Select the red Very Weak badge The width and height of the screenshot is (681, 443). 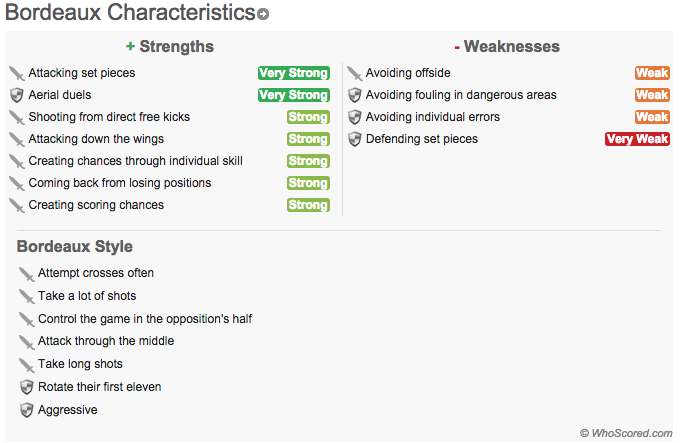pyautogui.click(x=637, y=139)
